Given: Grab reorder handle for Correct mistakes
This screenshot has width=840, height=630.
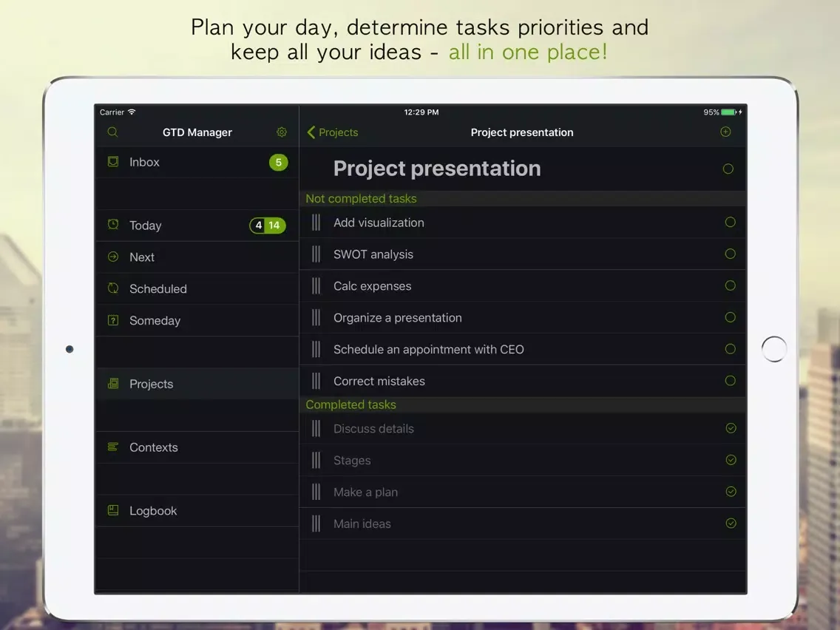Looking at the screenshot, I should (316, 381).
